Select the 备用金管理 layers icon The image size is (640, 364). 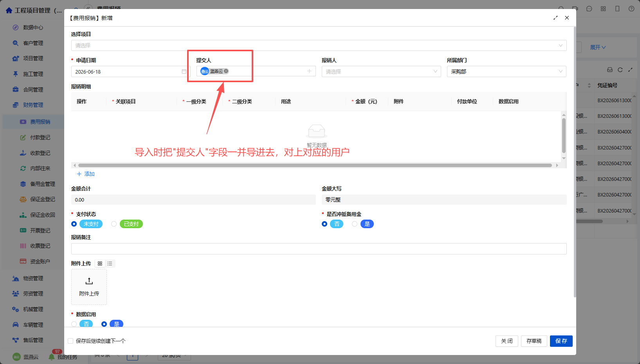tap(23, 184)
